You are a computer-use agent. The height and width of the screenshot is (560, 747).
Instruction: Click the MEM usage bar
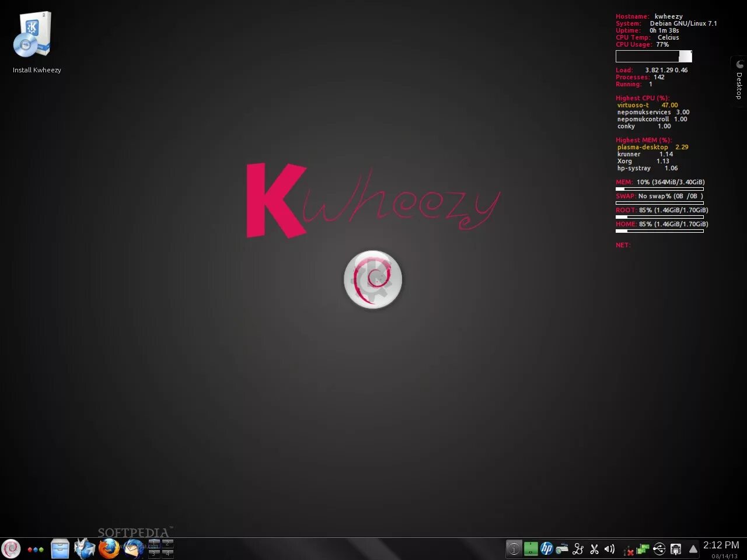[659, 189]
